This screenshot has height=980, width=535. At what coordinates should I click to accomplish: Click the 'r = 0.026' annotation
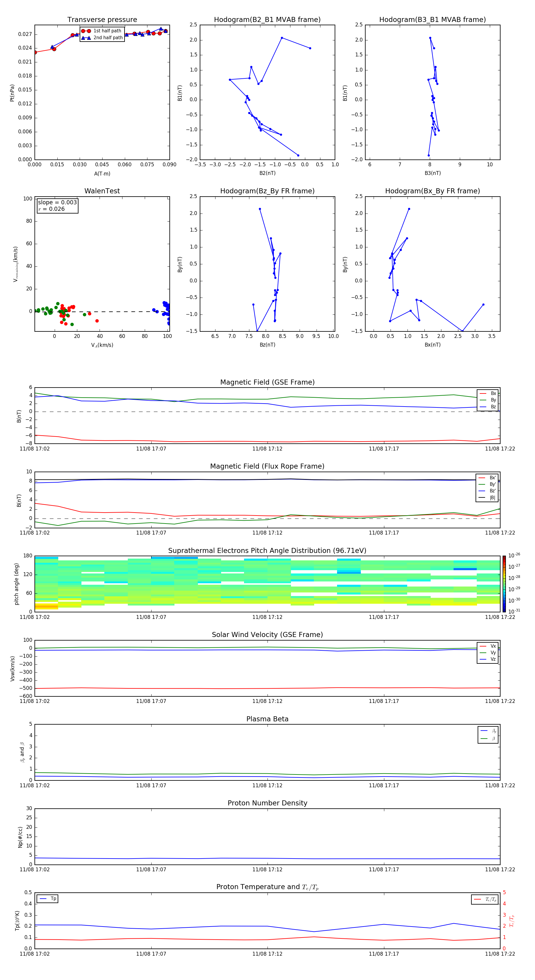tap(51, 209)
